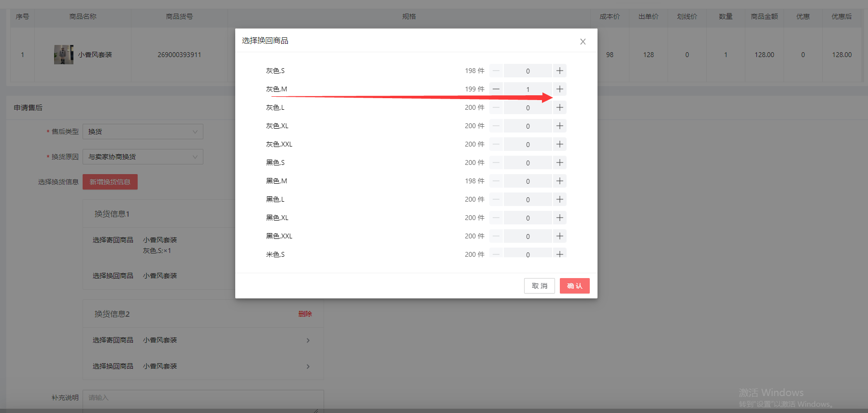The width and height of the screenshot is (868, 413).
Task: Close the 选择换回商品 dialog
Action: coord(583,42)
